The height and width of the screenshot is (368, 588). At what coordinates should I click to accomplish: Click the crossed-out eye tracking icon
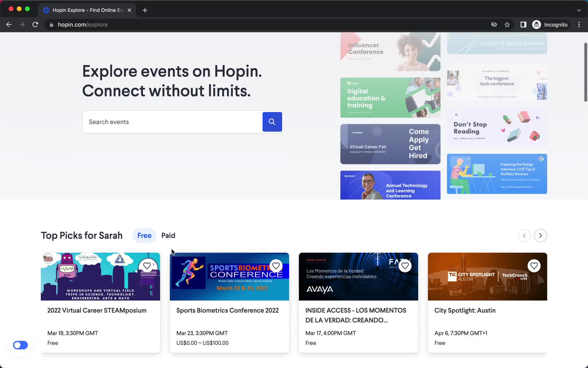coord(494,25)
